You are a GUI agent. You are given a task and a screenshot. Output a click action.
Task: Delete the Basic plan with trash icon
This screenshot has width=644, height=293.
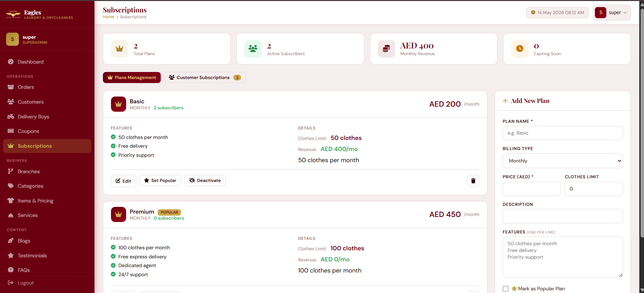click(x=473, y=181)
